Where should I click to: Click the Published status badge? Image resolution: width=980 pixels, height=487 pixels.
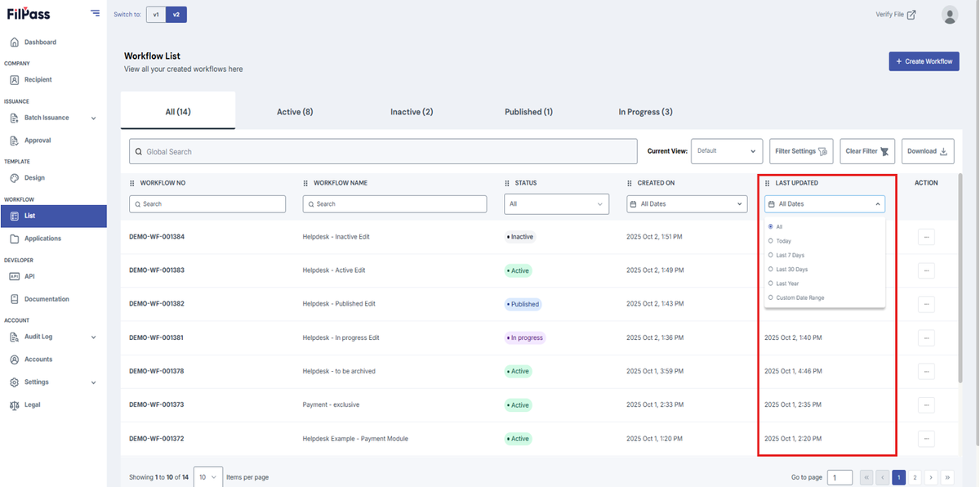point(523,304)
